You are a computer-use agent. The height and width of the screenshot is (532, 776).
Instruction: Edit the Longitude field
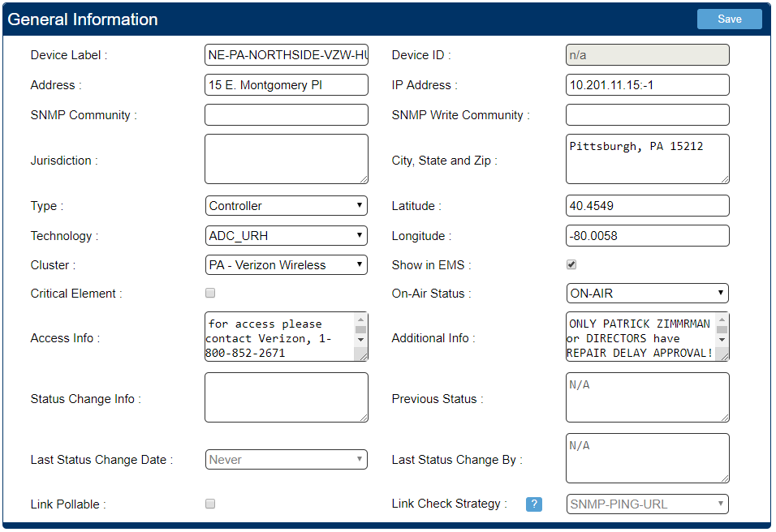pos(647,236)
